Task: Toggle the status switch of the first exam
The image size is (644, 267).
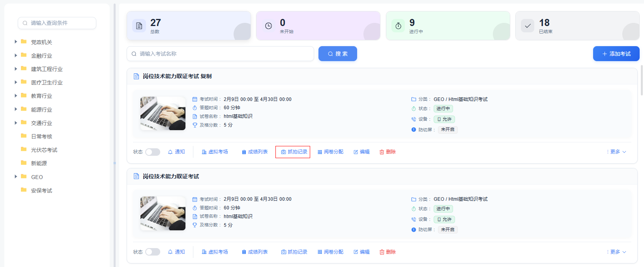Action: tap(152, 152)
